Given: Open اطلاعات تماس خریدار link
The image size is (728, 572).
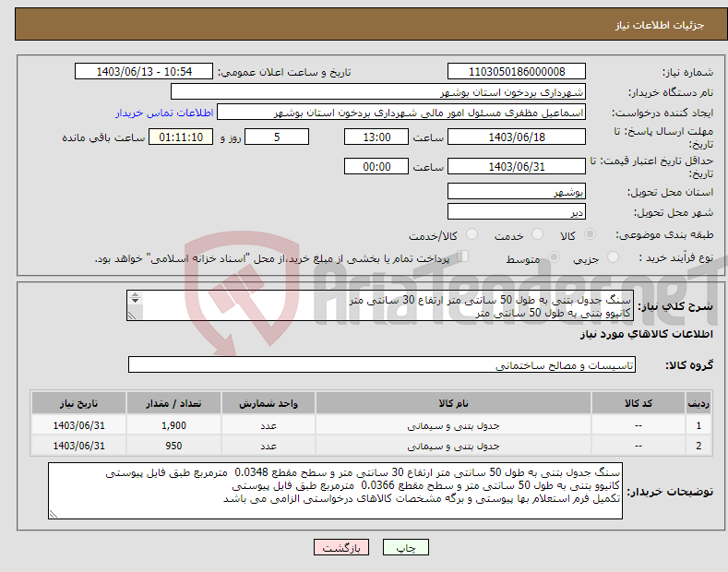Looking at the screenshot, I should (x=164, y=113).
